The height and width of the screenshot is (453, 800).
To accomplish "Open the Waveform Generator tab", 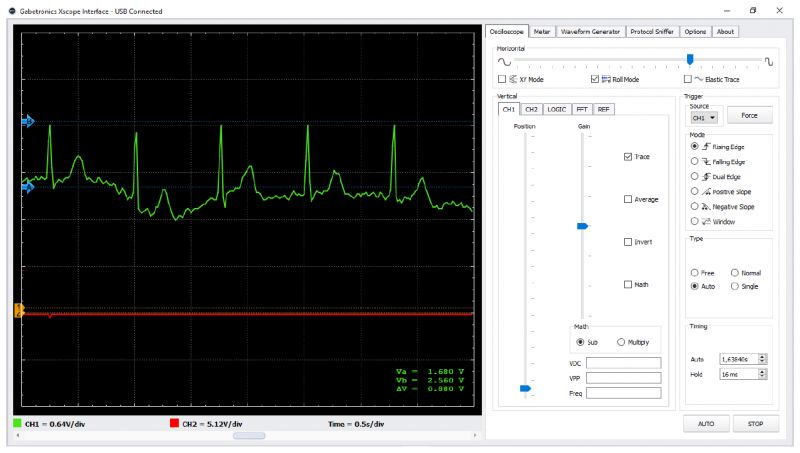I will point(590,32).
